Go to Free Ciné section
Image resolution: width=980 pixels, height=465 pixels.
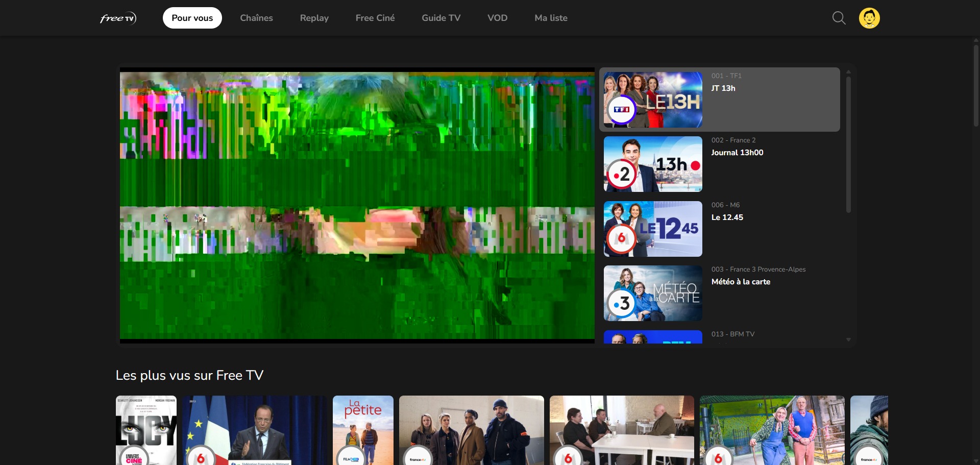pos(375,18)
